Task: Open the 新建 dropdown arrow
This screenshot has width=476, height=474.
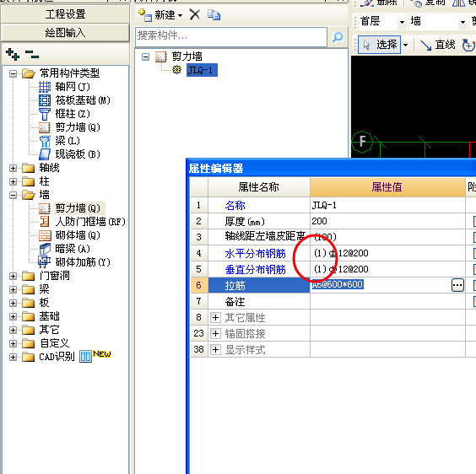Action: click(181, 15)
